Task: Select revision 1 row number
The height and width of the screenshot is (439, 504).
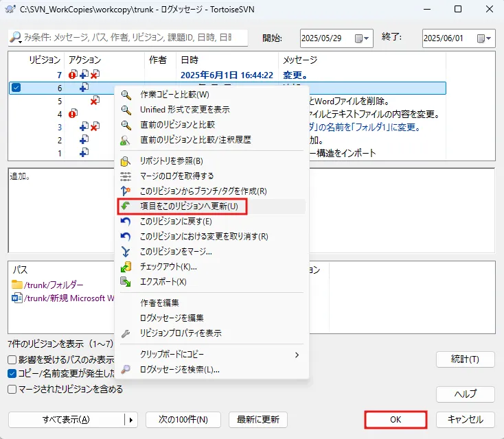Action: click(60, 153)
